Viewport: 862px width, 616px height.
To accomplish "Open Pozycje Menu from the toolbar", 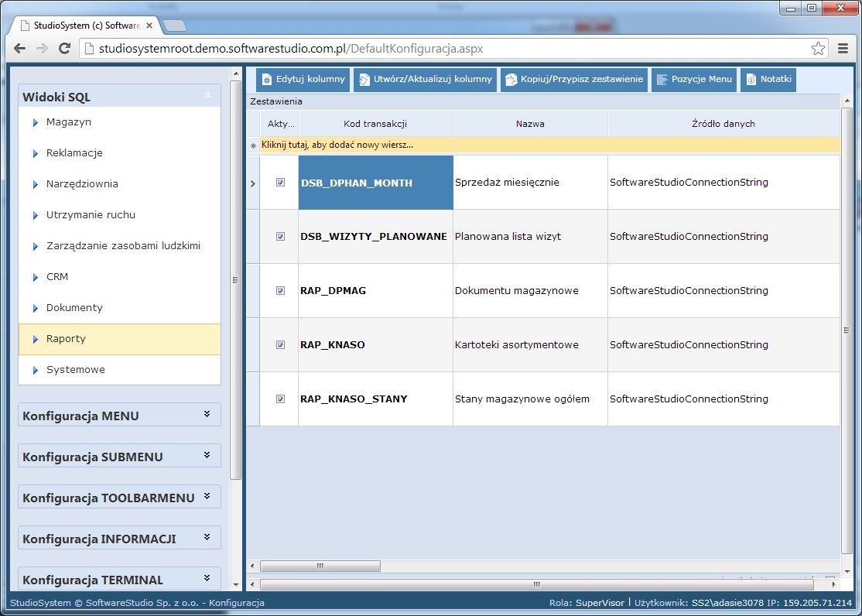I will pyautogui.click(x=694, y=80).
